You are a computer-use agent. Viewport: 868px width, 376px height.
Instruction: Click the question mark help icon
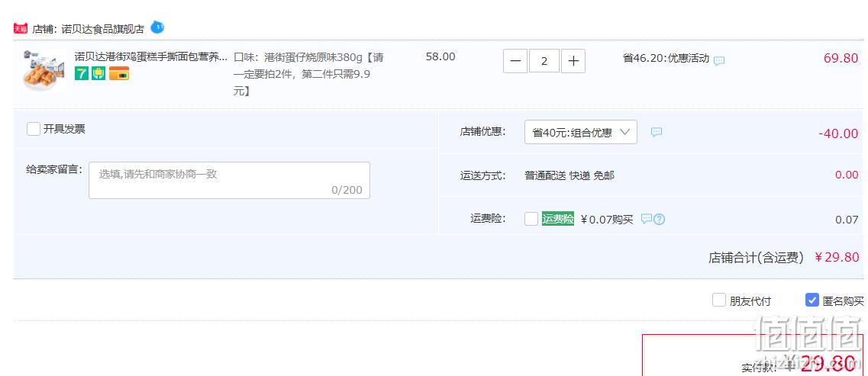(660, 220)
